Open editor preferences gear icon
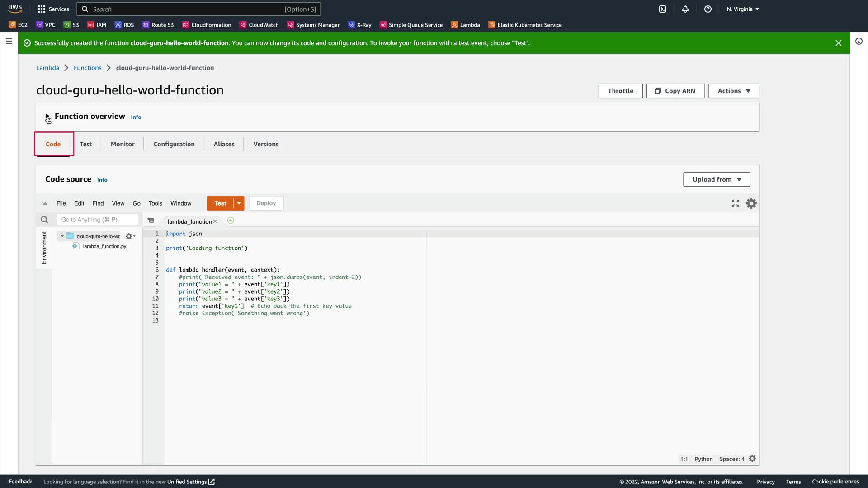This screenshot has height=488, width=868. (x=751, y=203)
